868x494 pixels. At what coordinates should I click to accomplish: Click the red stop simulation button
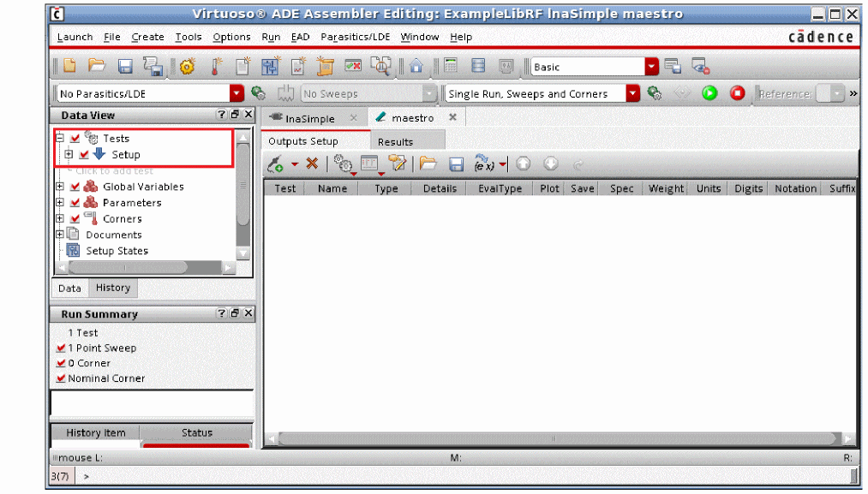(x=738, y=93)
